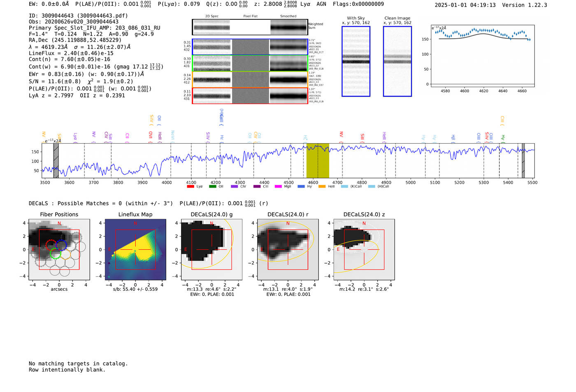
Task: Click the 'Flags:0x00000009' header text
Action: coord(358,4)
